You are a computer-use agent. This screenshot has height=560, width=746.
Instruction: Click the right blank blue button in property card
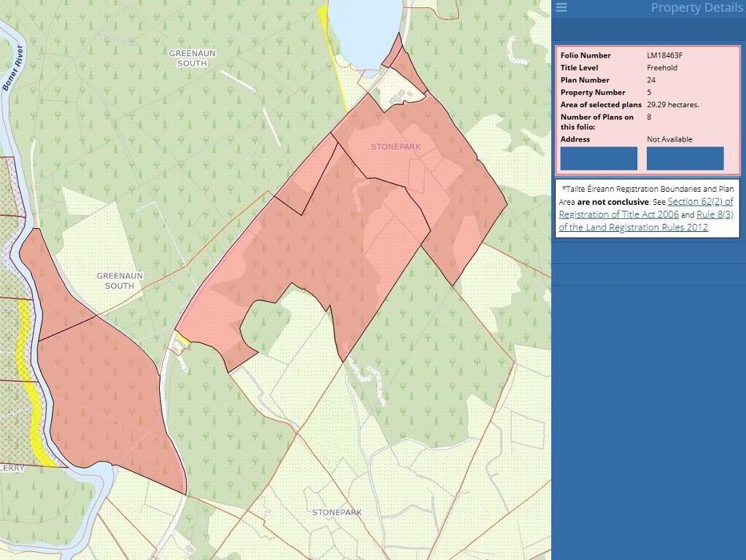point(685,158)
